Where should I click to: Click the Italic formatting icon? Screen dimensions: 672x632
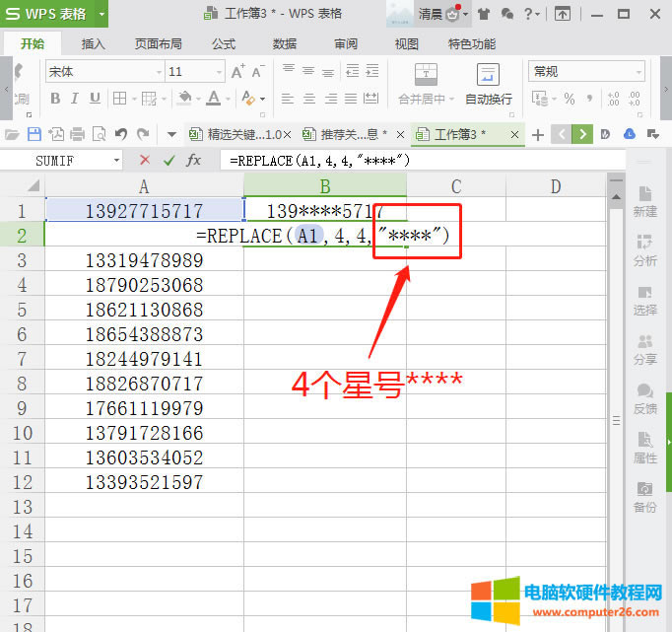[74, 99]
